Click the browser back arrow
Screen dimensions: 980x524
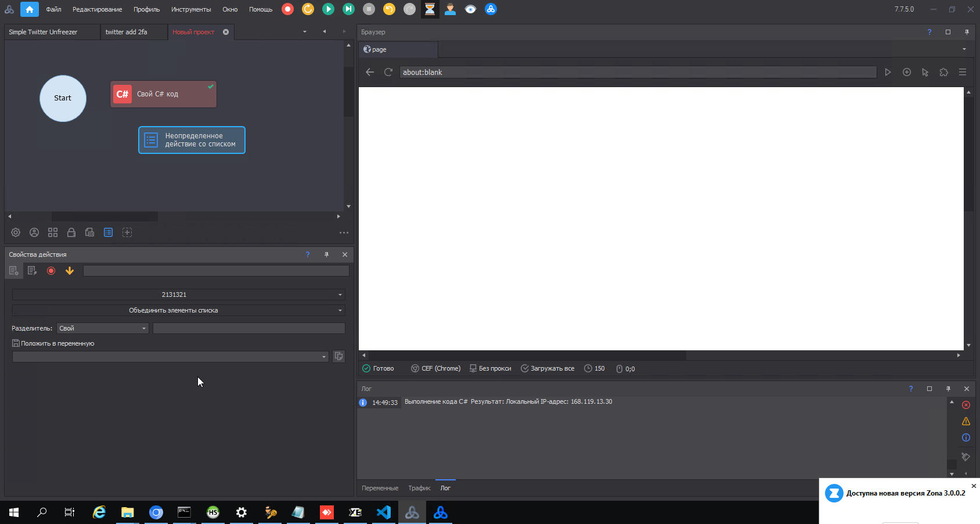click(370, 72)
